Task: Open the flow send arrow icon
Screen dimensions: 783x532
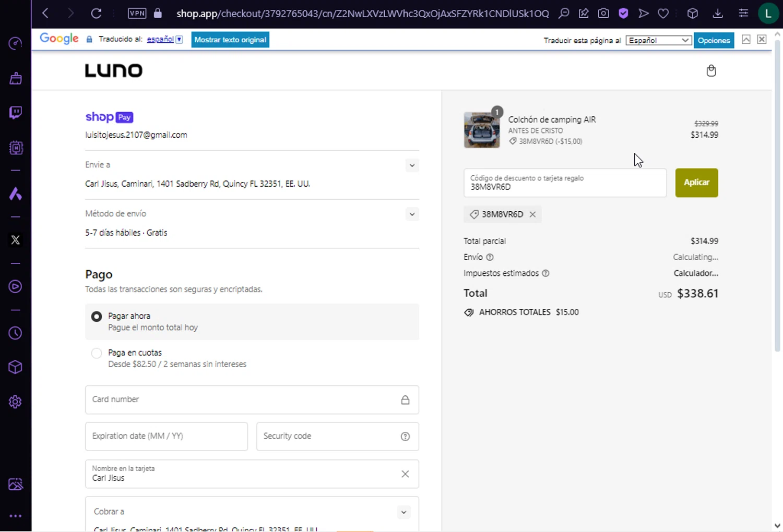Action: pyautogui.click(x=644, y=13)
